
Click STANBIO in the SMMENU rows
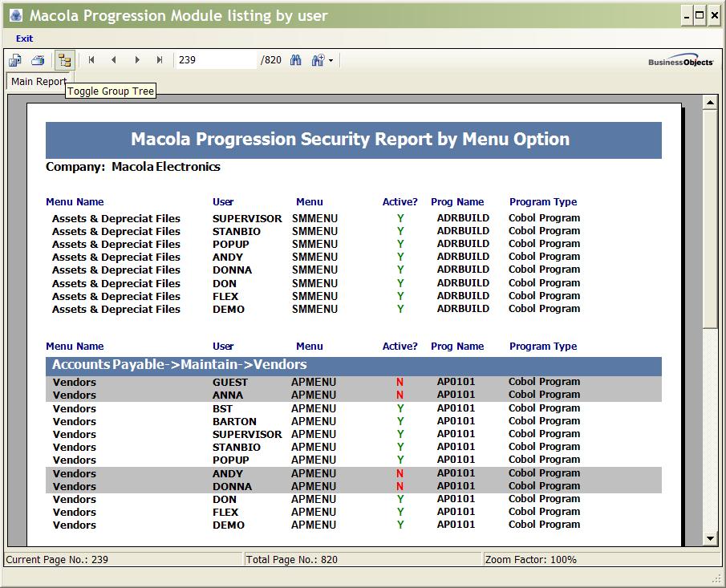tap(237, 232)
